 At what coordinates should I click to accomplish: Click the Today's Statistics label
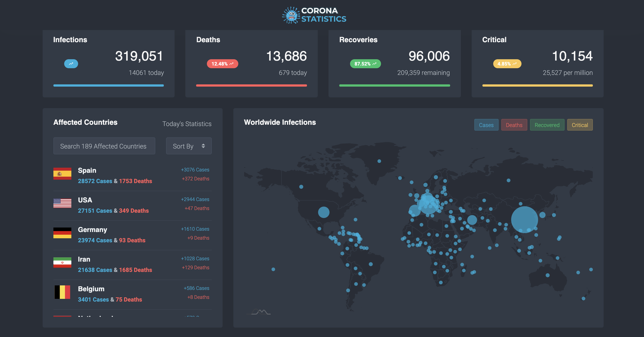click(x=187, y=124)
